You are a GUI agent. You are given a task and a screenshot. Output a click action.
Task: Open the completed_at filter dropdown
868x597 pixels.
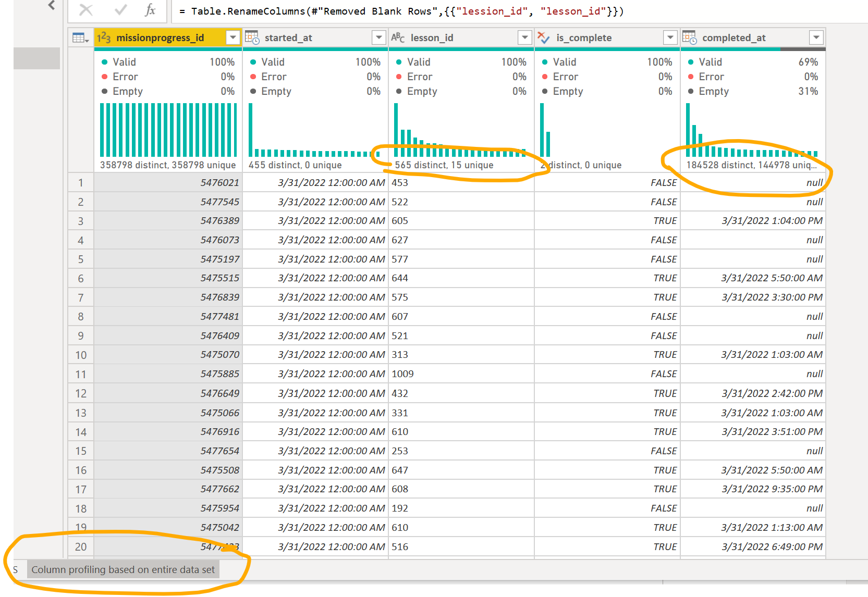point(816,38)
